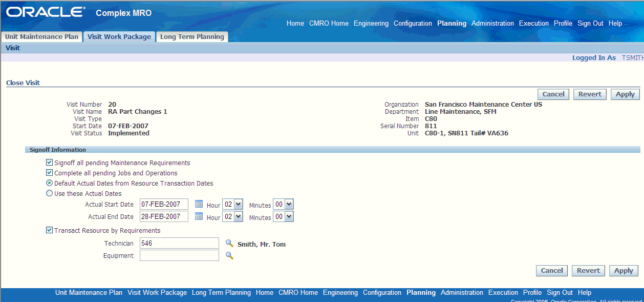Click inside the empty Equipment field
Image resolution: width=644 pixels, height=302 pixels.
pyautogui.click(x=179, y=255)
